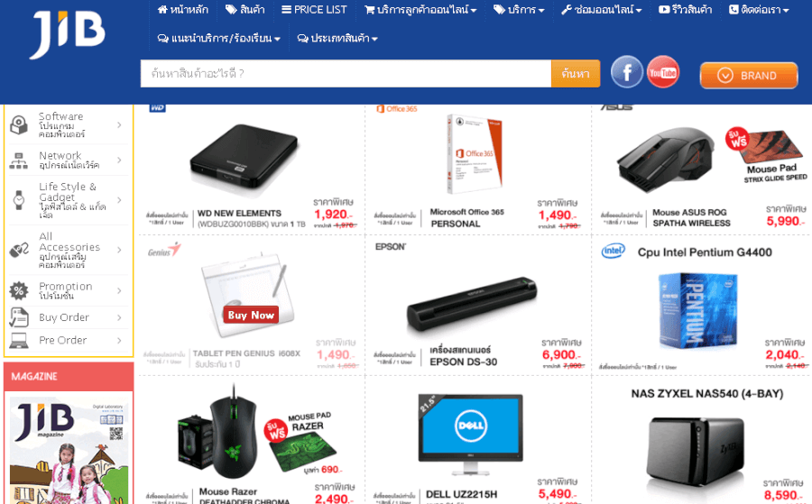
Task: Click Buy Now on the Genius tablet
Action: click(251, 315)
